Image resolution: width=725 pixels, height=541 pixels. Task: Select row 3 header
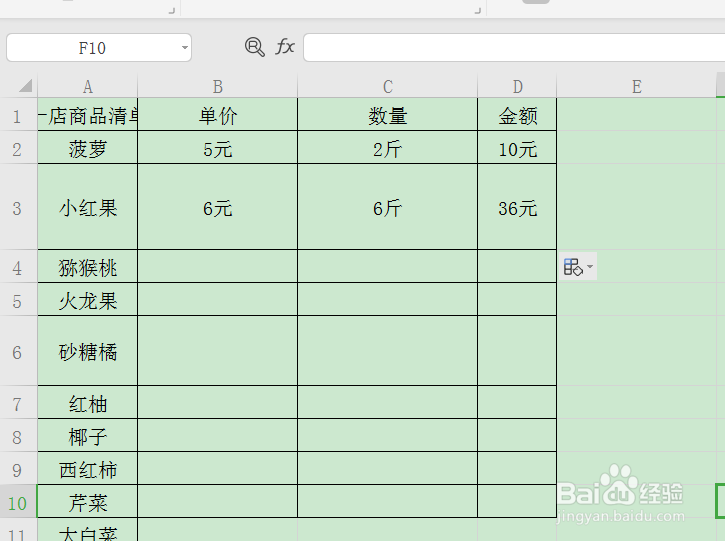pos(18,207)
